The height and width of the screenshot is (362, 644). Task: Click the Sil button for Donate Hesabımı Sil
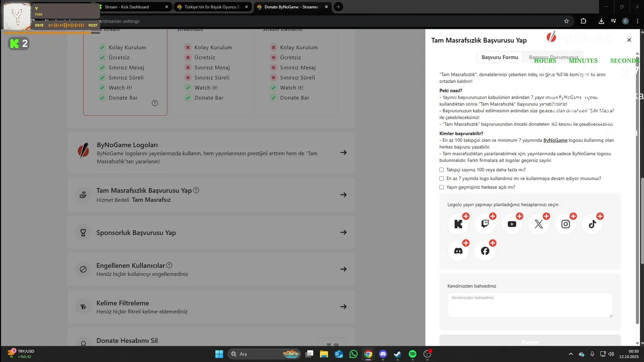tap(333, 344)
